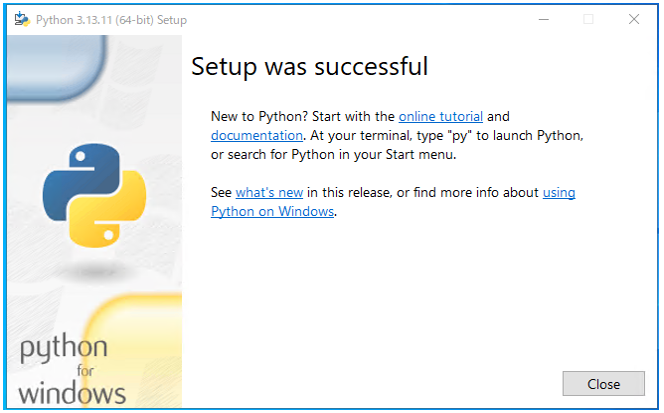The width and height of the screenshot is (664, 413).
Task: Click the Python installer icon in title bar
Action: [22, 19]
